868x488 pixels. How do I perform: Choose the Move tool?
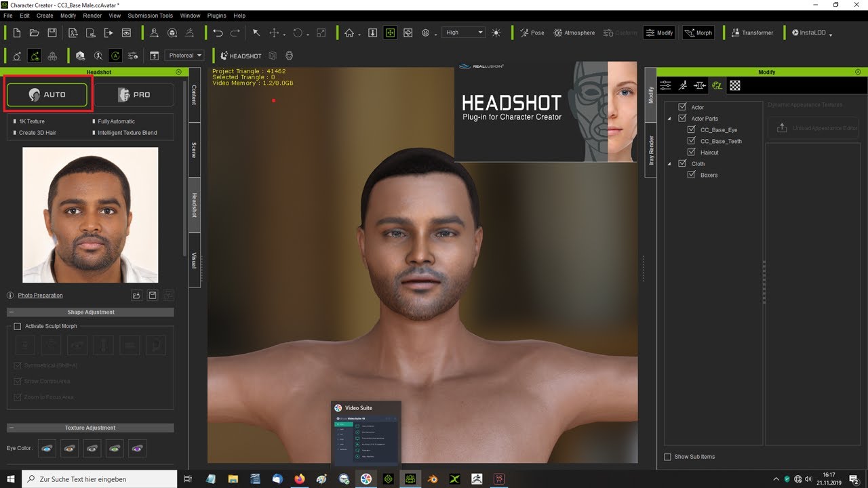click(275, 33)
